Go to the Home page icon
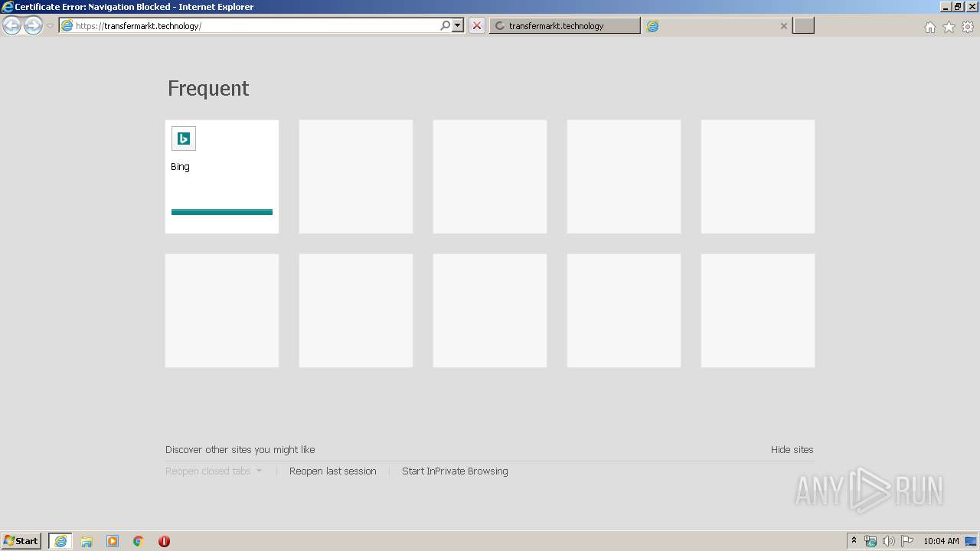 [930, 27]
